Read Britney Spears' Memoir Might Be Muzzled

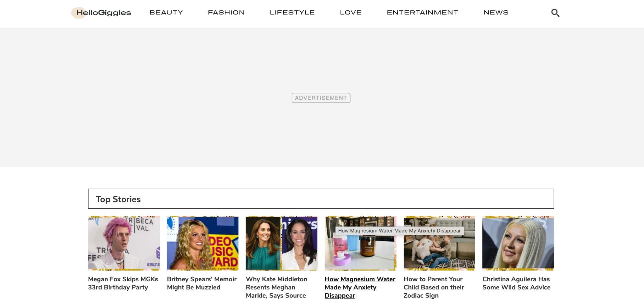click(x=202, y=283)
